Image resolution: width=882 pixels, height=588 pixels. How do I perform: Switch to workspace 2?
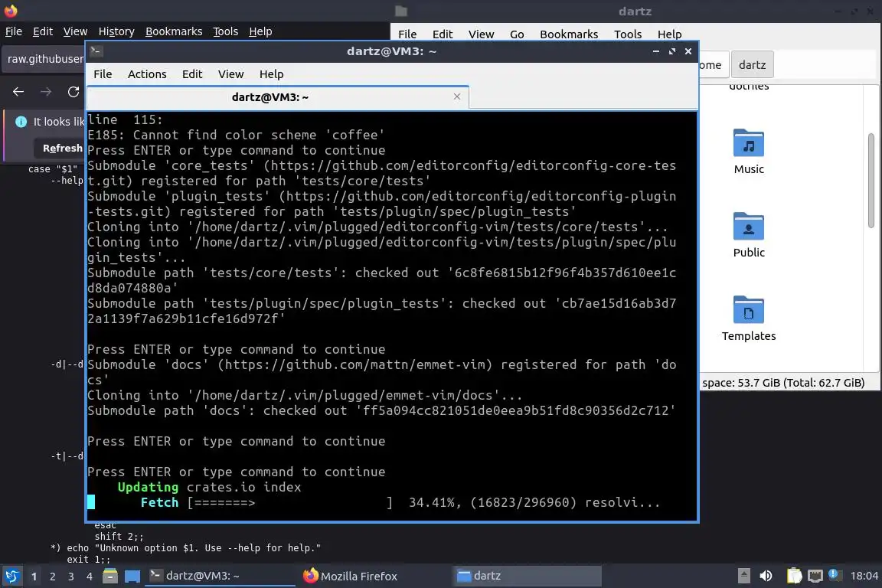click(x=53, y=577)
